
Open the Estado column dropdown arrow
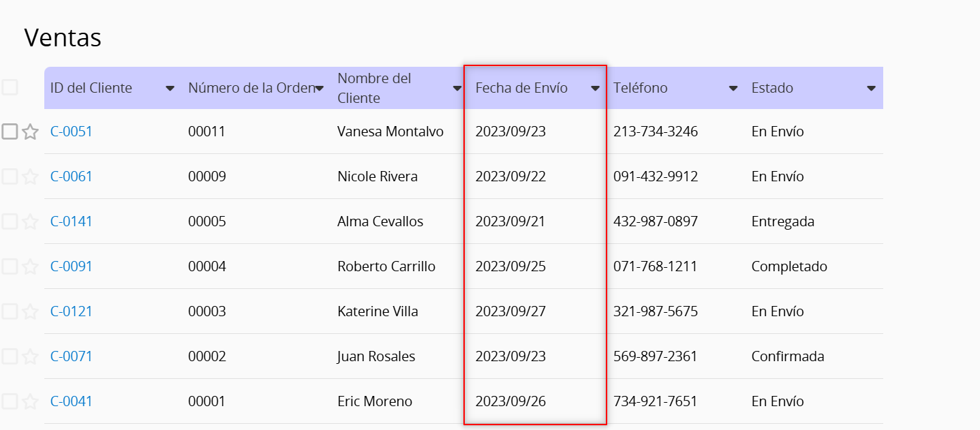tap(871, 89)
